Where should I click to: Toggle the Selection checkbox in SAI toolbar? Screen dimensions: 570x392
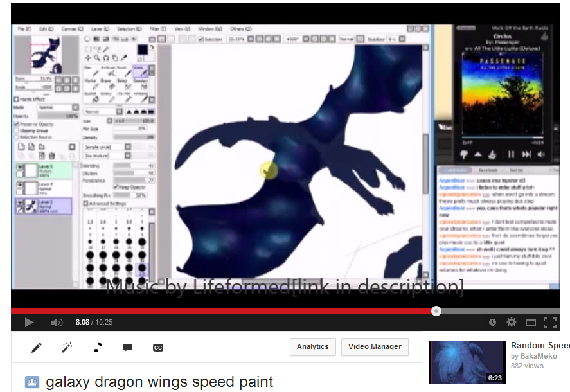point(200,39)
